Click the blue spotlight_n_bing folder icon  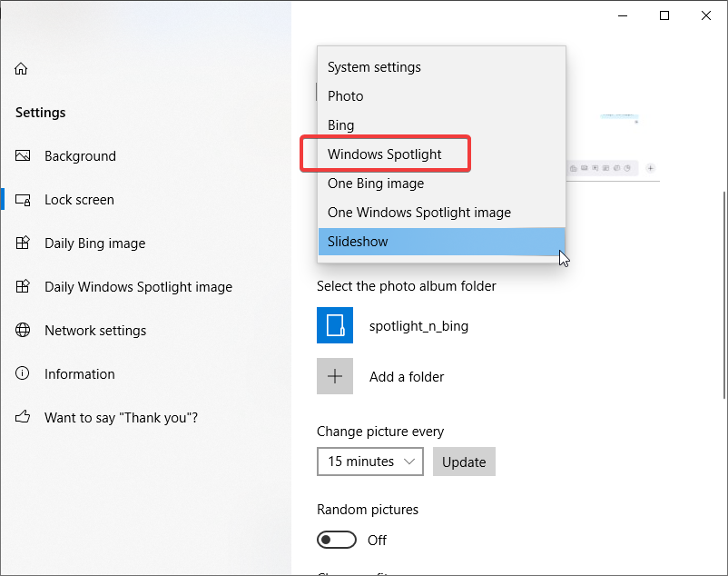coord(335,325)
